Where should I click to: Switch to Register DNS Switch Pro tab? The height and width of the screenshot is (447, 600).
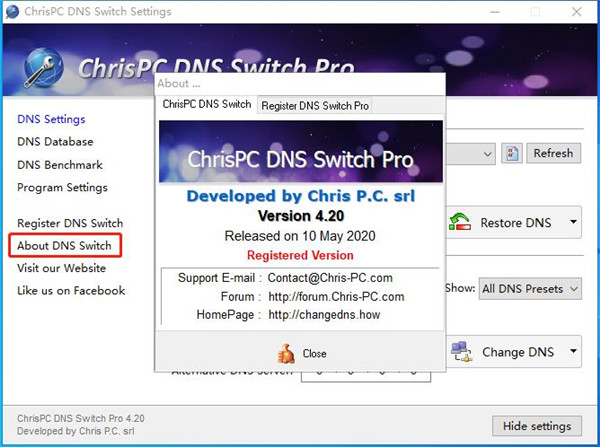315,105
